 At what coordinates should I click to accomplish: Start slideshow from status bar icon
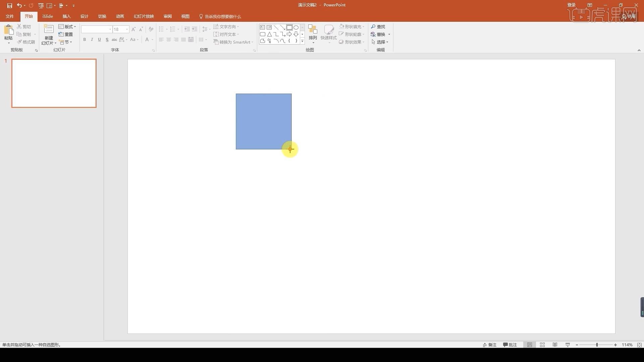[x=568, y=345]
